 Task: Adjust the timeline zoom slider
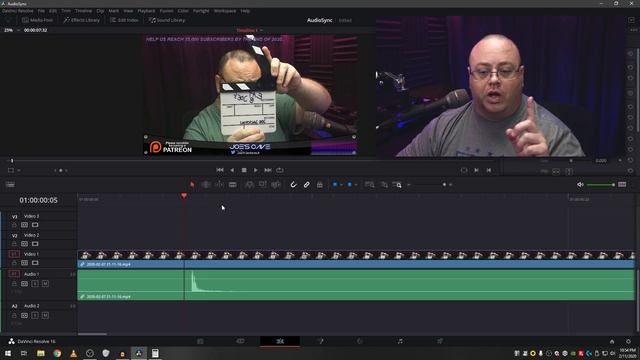pos(444,185)
